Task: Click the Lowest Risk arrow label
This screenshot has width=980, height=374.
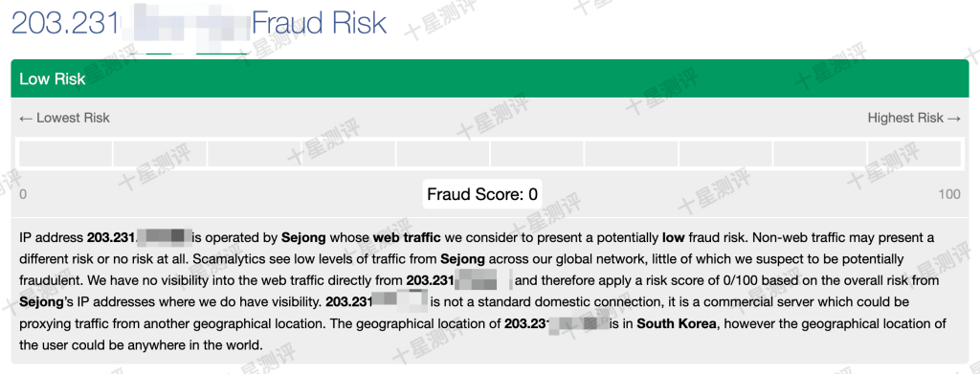Action: coord(64,118)
